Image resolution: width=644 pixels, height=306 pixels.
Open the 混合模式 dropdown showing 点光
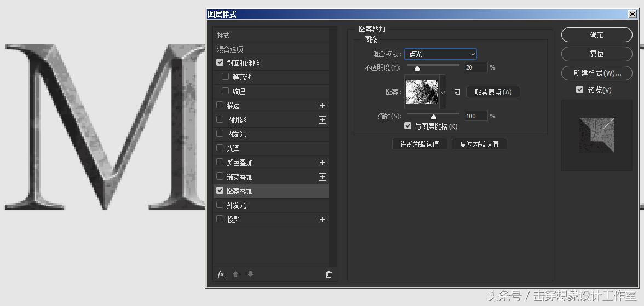point(440,54)
